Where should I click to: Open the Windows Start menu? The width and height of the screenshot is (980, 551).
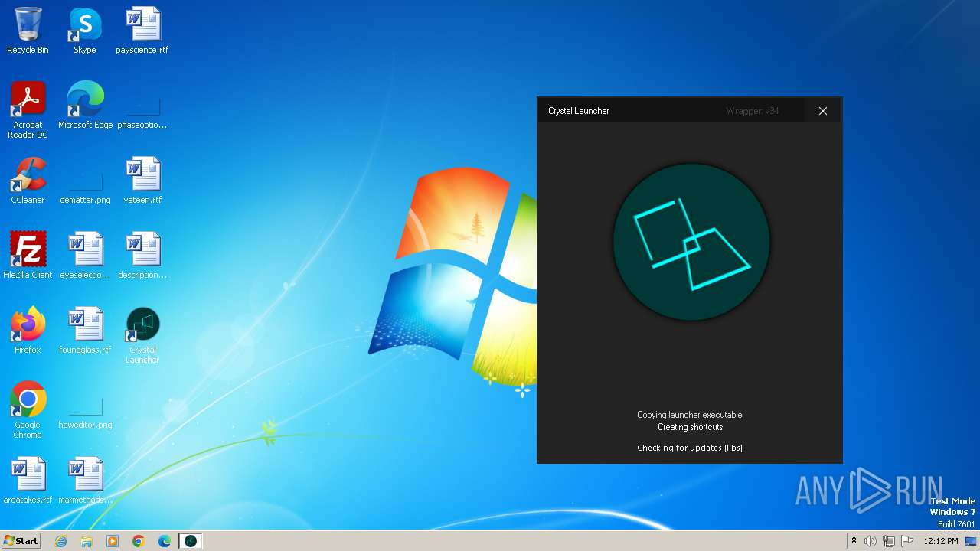pos(21,541)
